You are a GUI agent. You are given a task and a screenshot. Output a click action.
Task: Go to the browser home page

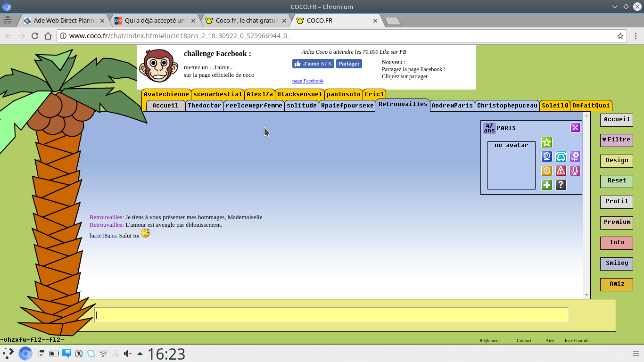tap(48, 36)
